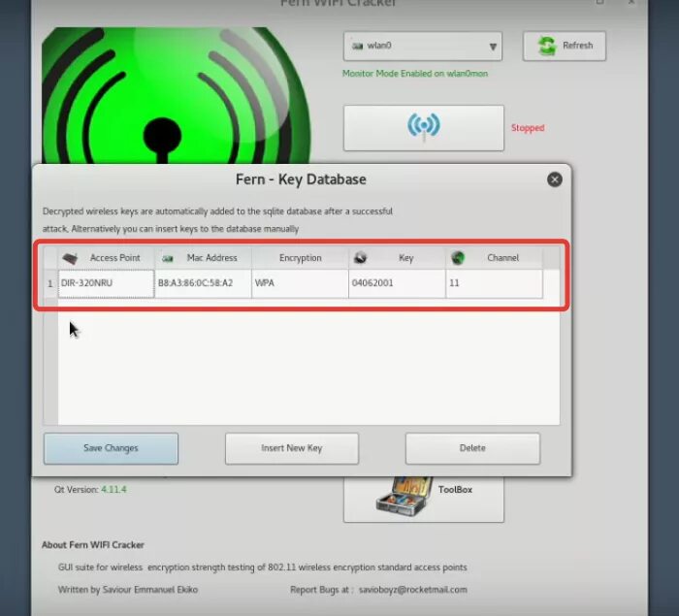Open the wlan0 interface dropdown
This screenshot has height=616, width=679.
423,46
